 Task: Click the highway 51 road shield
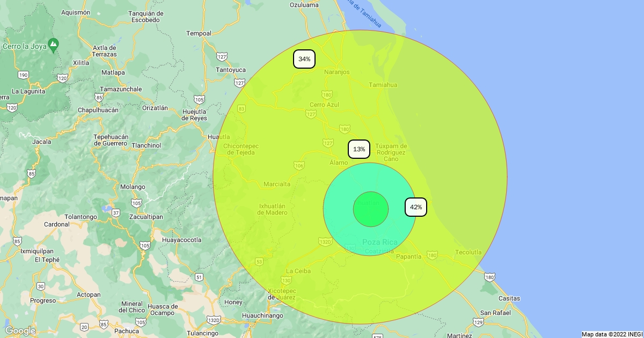pyautogui.click(x=199, y=277)
